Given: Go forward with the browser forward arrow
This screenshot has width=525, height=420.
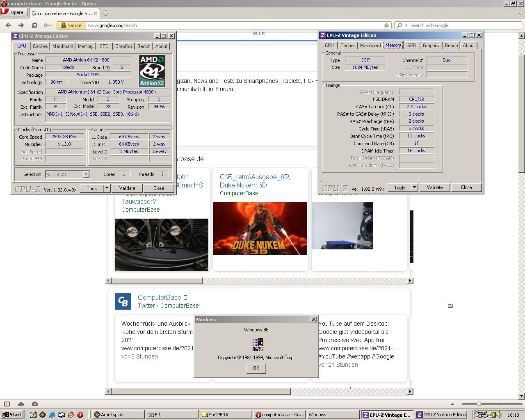Looking at the screenshot, I should [21, 25].
